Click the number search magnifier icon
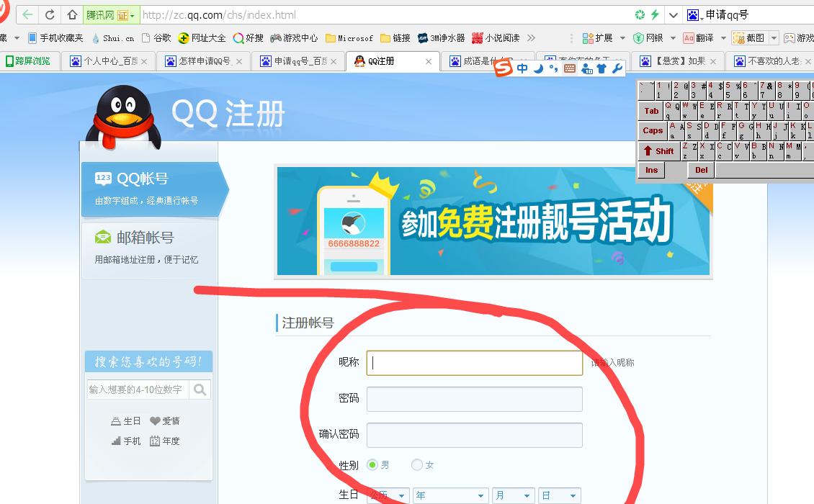The image size is (814, 504). [x=200, y=390]
